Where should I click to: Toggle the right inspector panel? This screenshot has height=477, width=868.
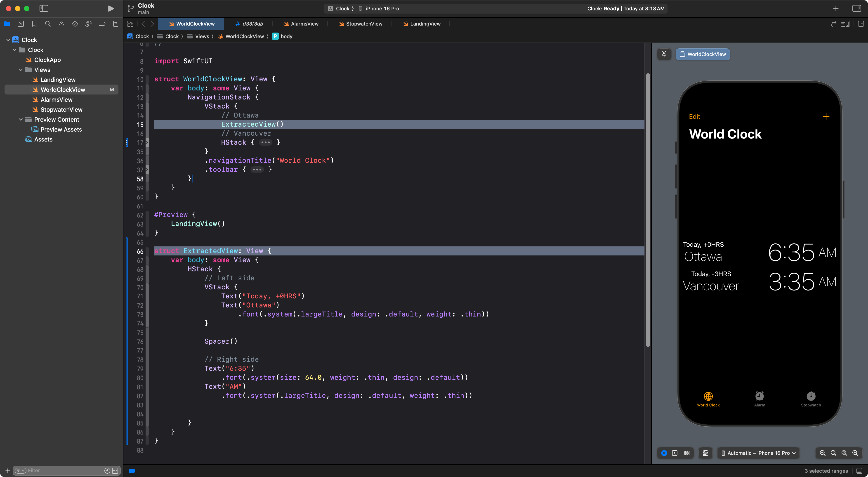(856, 8)
